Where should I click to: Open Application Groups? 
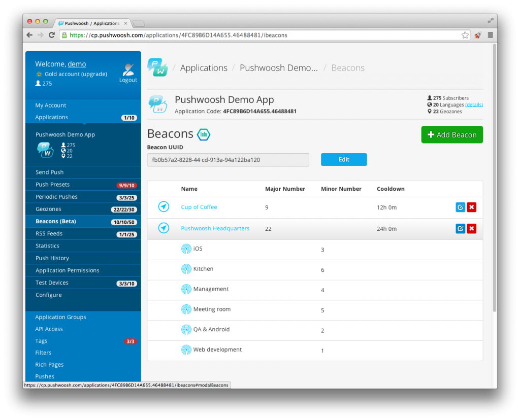61,317
